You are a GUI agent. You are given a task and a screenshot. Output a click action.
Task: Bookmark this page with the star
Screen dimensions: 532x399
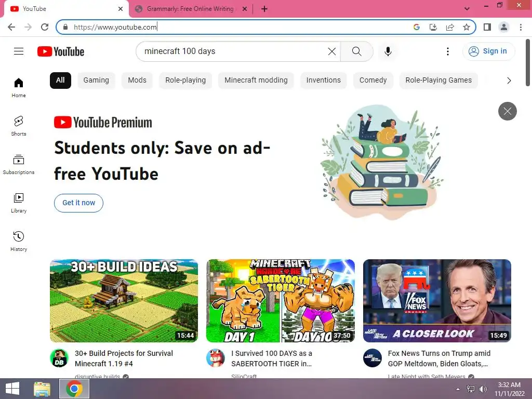point(467,27)
